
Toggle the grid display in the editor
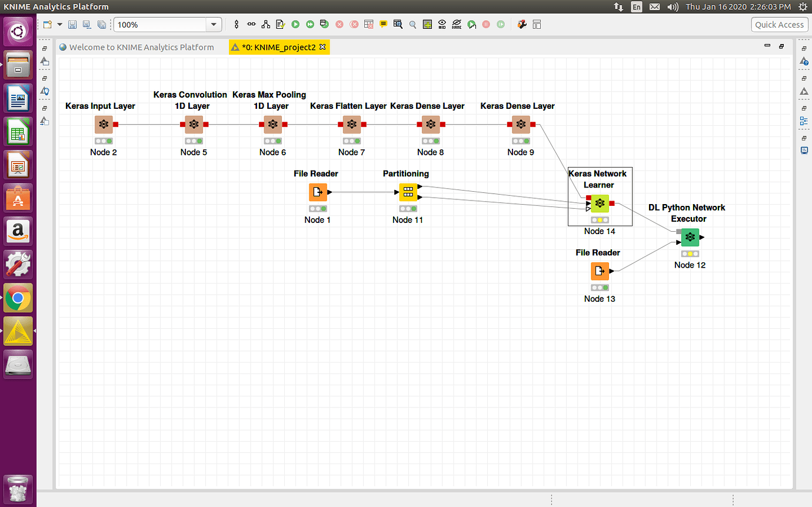427,24
